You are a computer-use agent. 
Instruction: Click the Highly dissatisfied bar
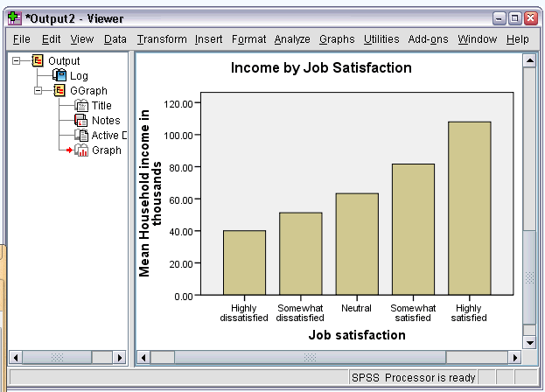click(244, 262)
